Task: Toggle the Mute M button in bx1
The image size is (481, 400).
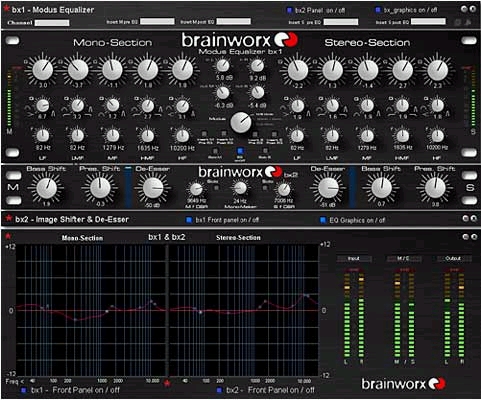Action: pyautogui.click(x=215, y=151)
